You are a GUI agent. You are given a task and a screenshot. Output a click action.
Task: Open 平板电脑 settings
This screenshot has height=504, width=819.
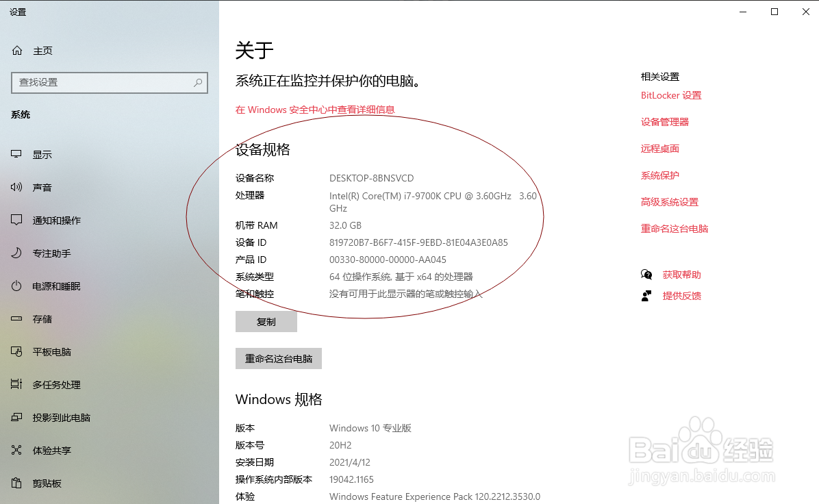click(52, 352)
